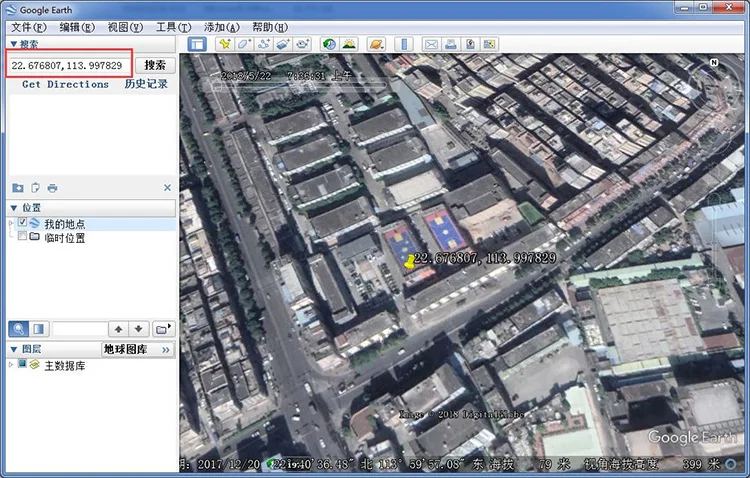750x478 pixels.
Task: Enable the sunlight across landscape tool
Action: click(349, 44)
